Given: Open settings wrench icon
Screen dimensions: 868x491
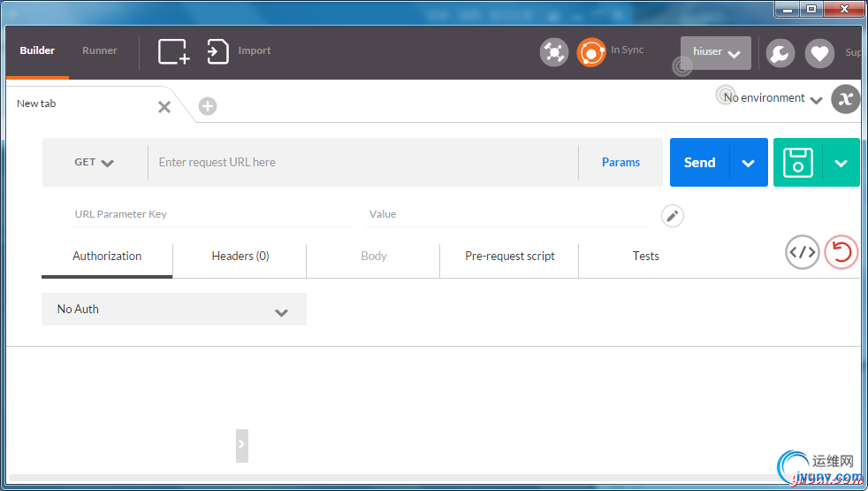Looking at the screenshot, I should tap(780, 53).
